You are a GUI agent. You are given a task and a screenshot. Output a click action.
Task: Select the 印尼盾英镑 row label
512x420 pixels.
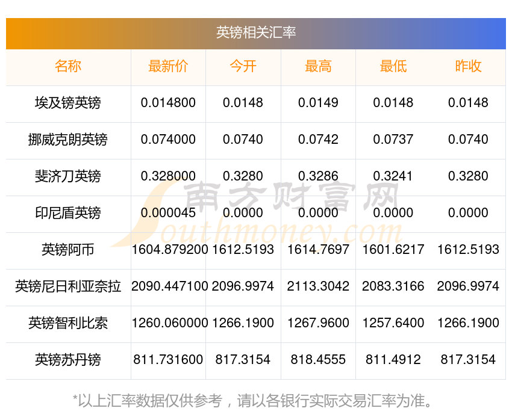click(x=68, y=213)
